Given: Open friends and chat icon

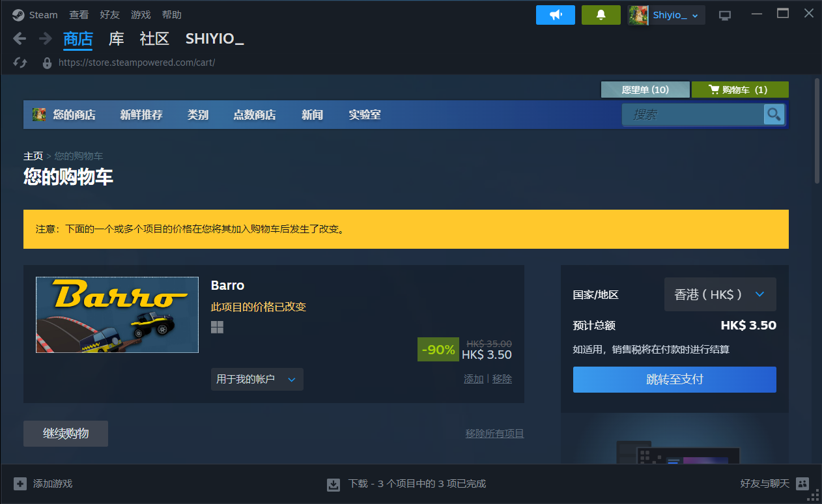Looking at the screenshot, I should click(x=802, y=484).
